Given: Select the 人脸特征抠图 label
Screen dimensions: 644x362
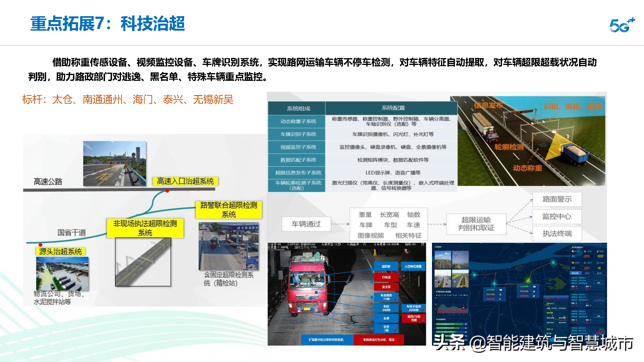Looking at the screenshot, I should [x=414, y=267].
